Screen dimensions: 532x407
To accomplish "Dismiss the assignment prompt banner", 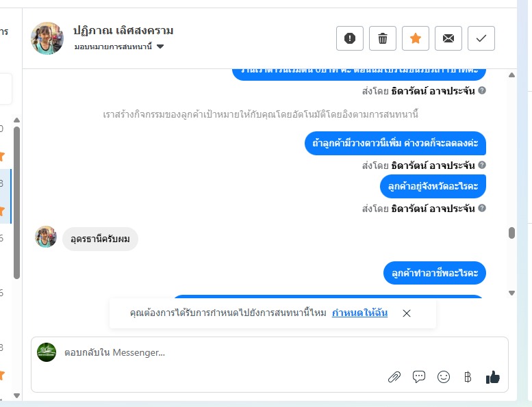I will click(407, 313).
